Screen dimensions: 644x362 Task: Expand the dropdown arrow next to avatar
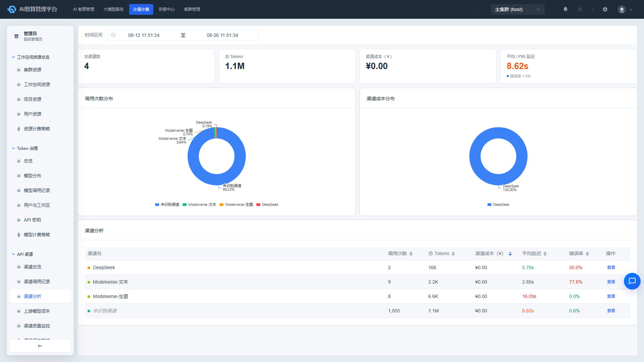[631, 9]
